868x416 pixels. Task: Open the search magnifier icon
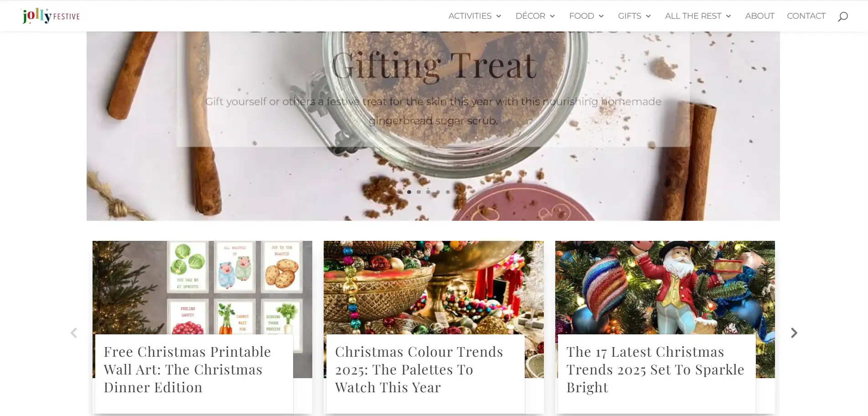842,16
